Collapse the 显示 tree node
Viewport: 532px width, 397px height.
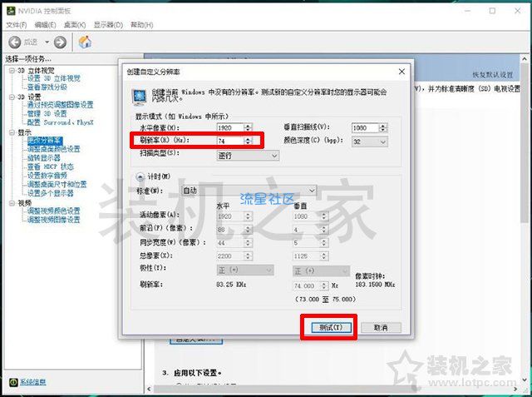(12, 132)
